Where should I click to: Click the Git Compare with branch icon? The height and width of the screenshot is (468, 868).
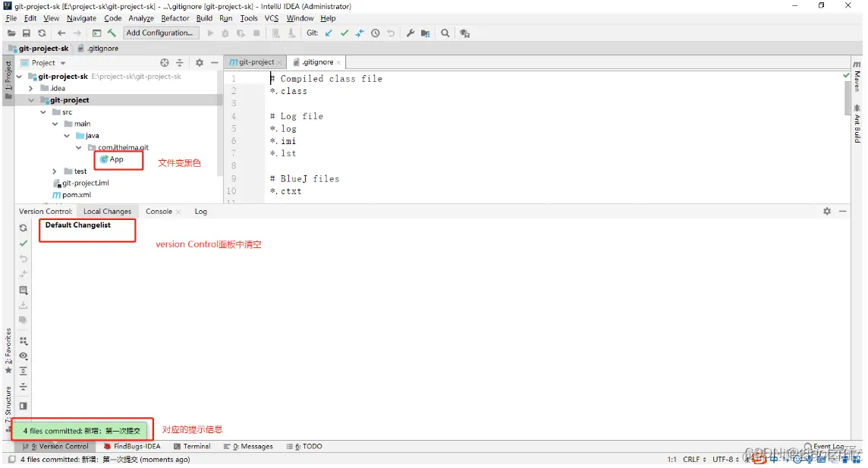point(360,33)
